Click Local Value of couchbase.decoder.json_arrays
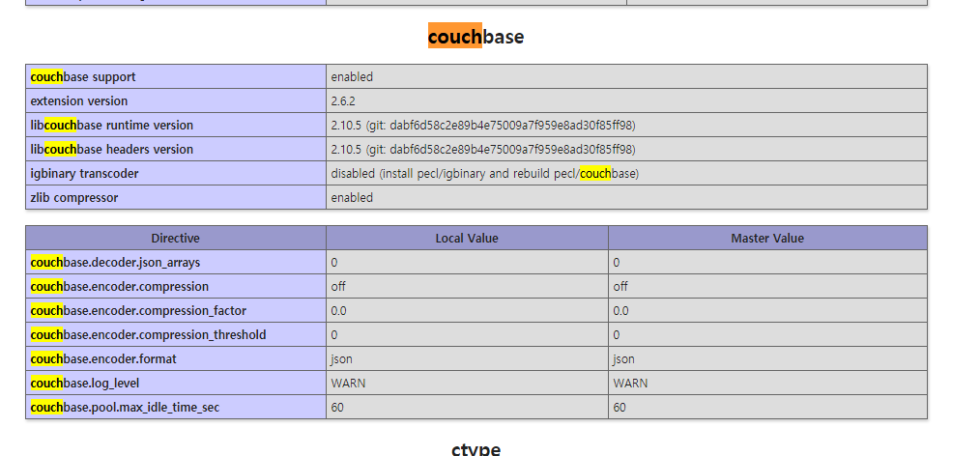Viewport: 980px width, 456px height. point(334,263)
